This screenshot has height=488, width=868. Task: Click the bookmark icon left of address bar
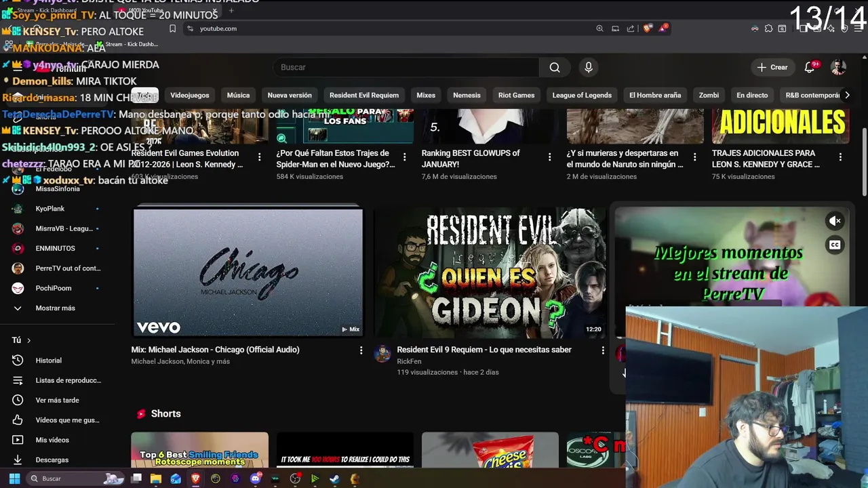[172, 28]
